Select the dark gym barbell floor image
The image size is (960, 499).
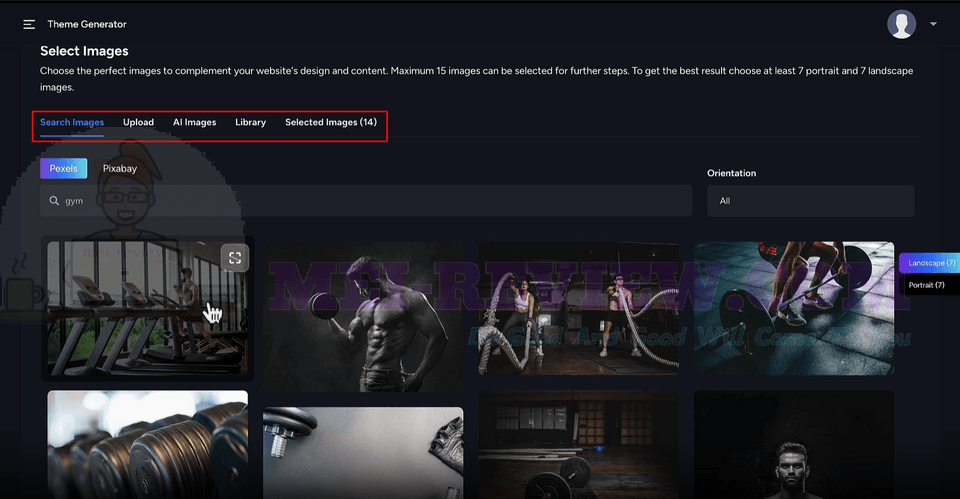coord(579,445)
